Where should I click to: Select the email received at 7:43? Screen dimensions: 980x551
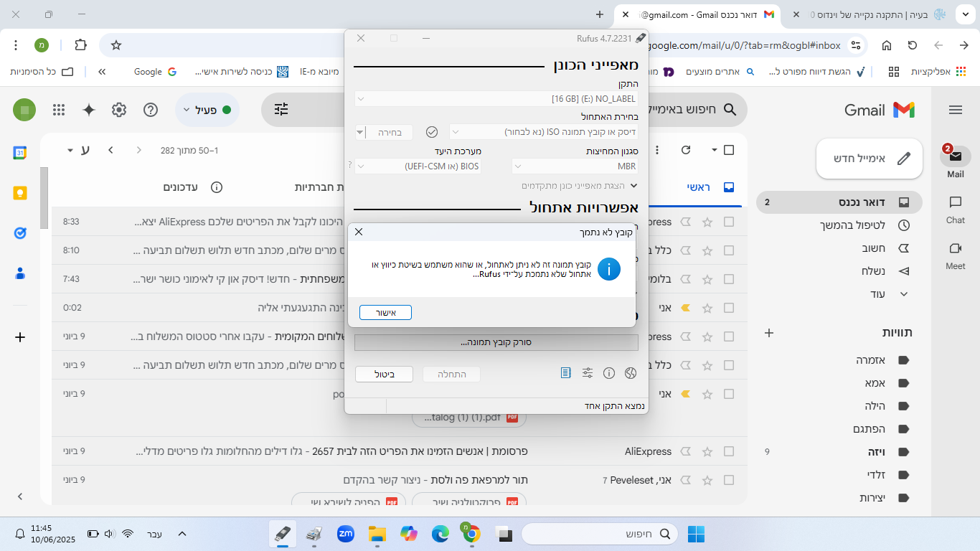[729, 279]
